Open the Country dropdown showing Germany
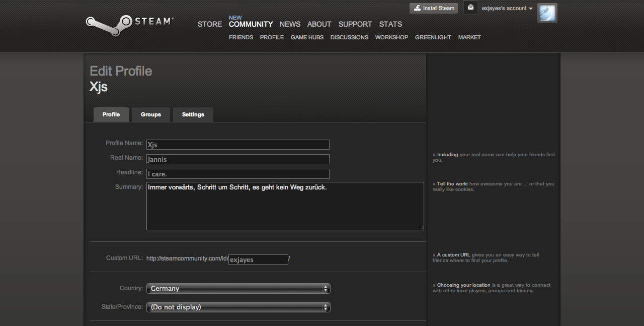644x326 pixels. click(238, 288)
